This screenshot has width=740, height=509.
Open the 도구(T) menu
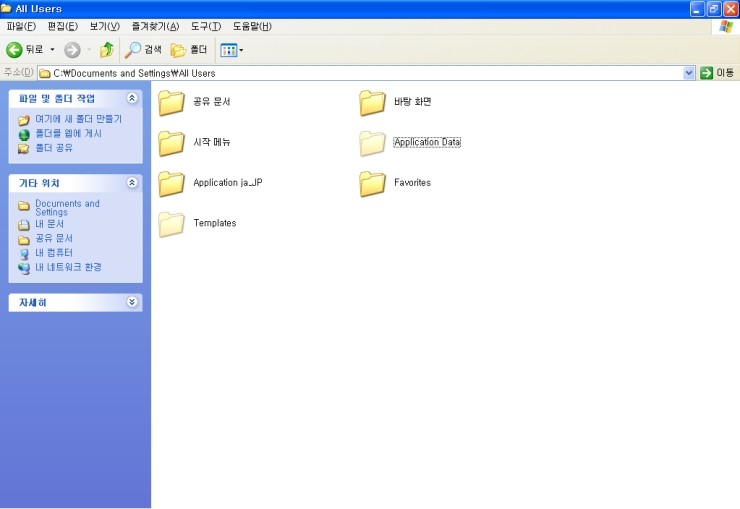[x=206, y=26]
